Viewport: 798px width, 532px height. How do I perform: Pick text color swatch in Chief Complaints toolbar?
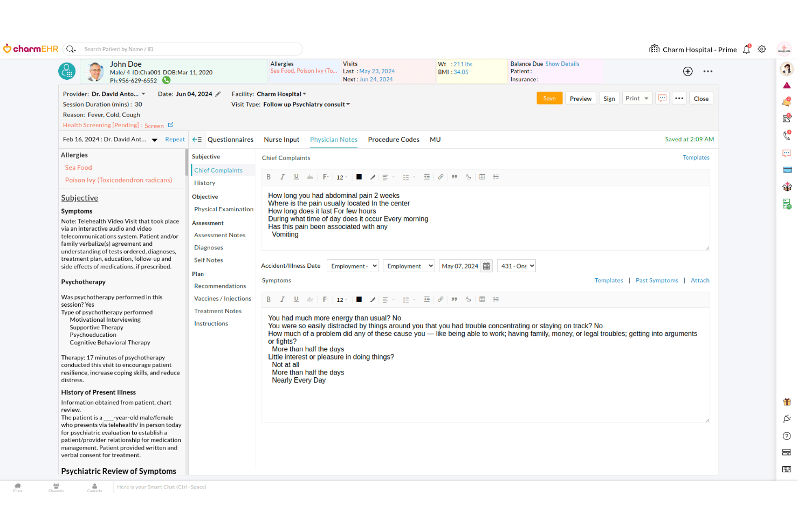click(359, 177)
